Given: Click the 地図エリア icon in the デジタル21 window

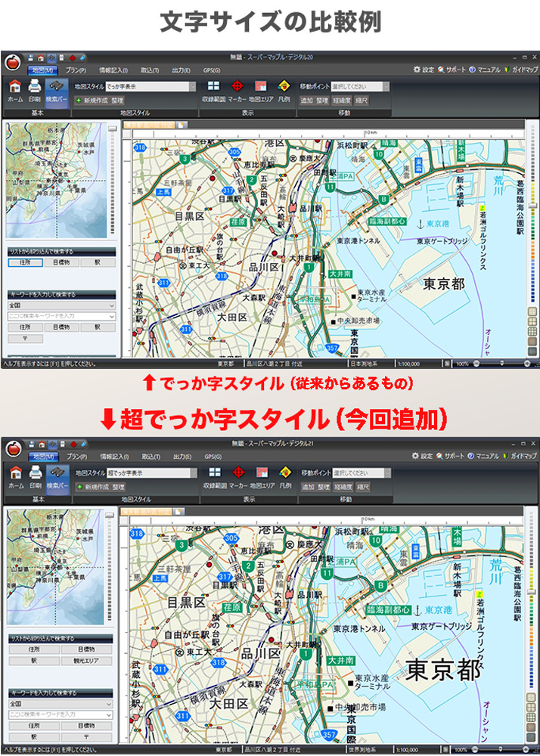Looking at the screenshot, I should coord(262,472).
